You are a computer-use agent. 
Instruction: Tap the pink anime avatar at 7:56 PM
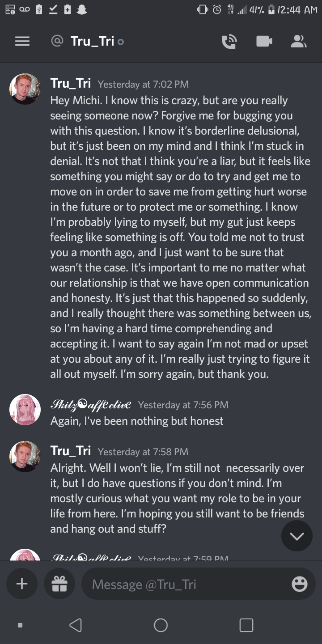coord(25,410)
